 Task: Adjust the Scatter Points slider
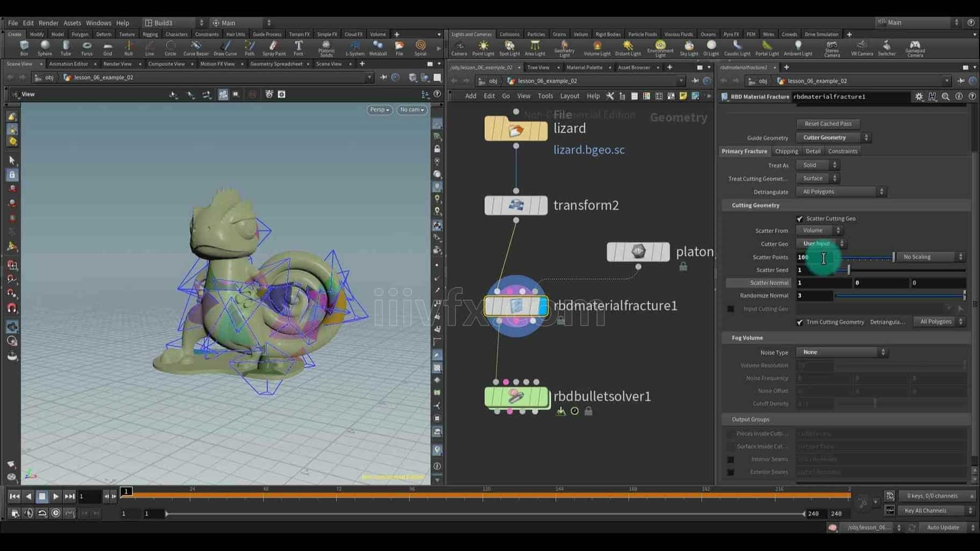point(866,257)
